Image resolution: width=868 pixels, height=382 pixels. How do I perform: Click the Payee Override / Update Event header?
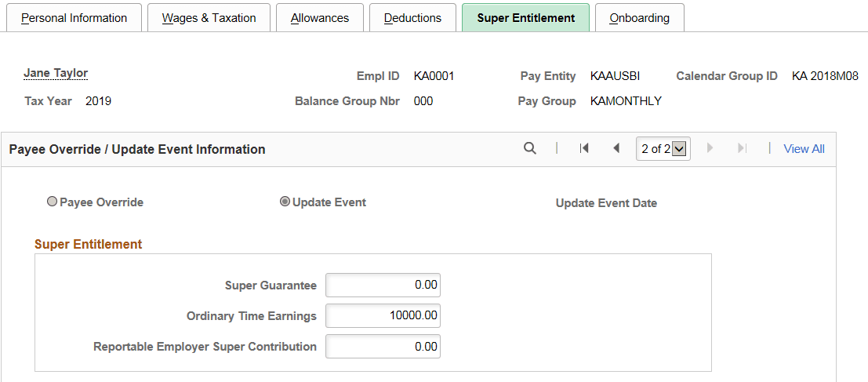pos(137,149)
